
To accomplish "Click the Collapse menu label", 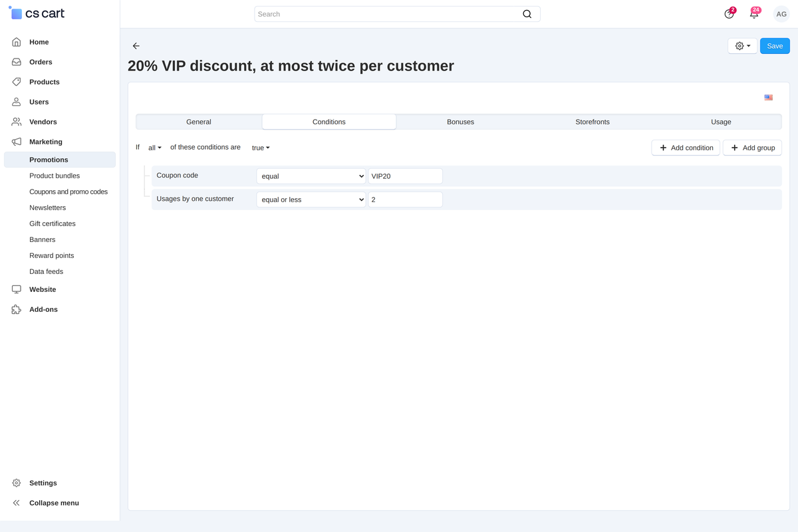I will click(54, 503).
